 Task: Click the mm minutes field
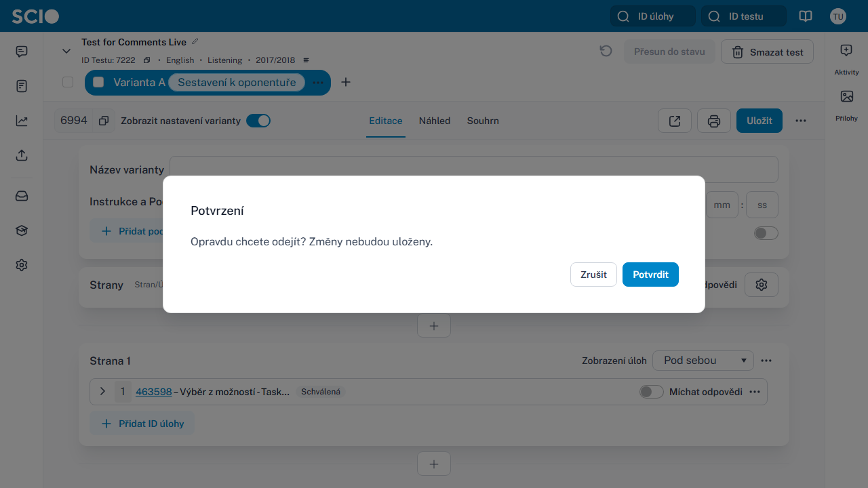pos(722,205)
